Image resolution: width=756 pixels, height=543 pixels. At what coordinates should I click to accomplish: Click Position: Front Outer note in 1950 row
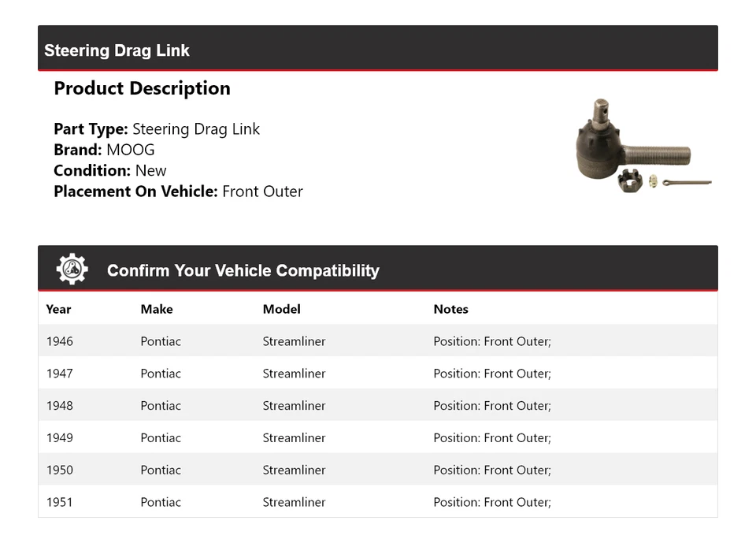point(491,470)
